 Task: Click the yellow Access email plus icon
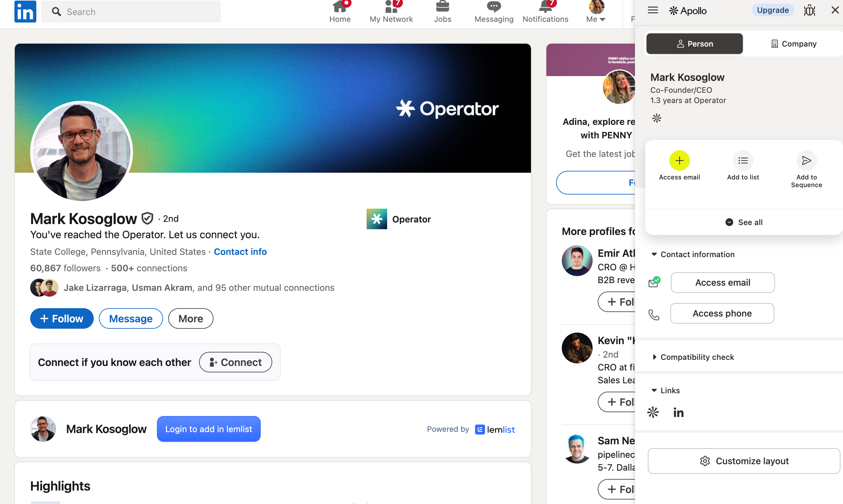coord(679,160)
